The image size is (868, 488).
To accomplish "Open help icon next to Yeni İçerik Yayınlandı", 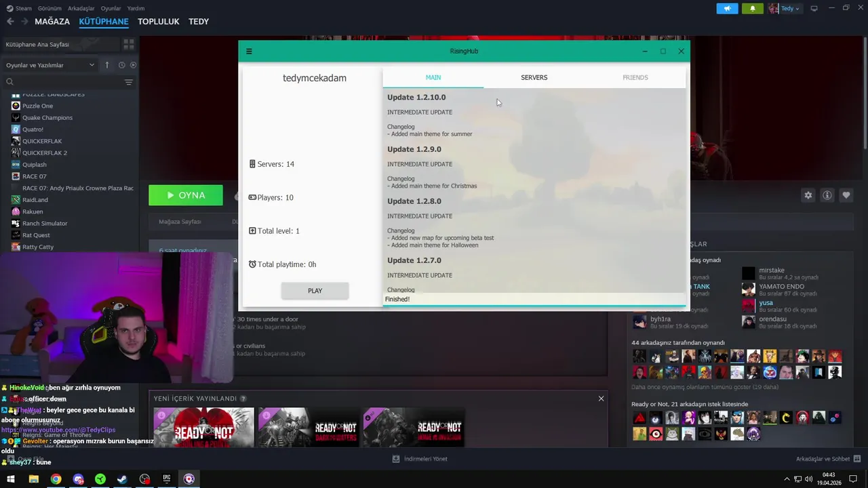I will click(243, 399).
